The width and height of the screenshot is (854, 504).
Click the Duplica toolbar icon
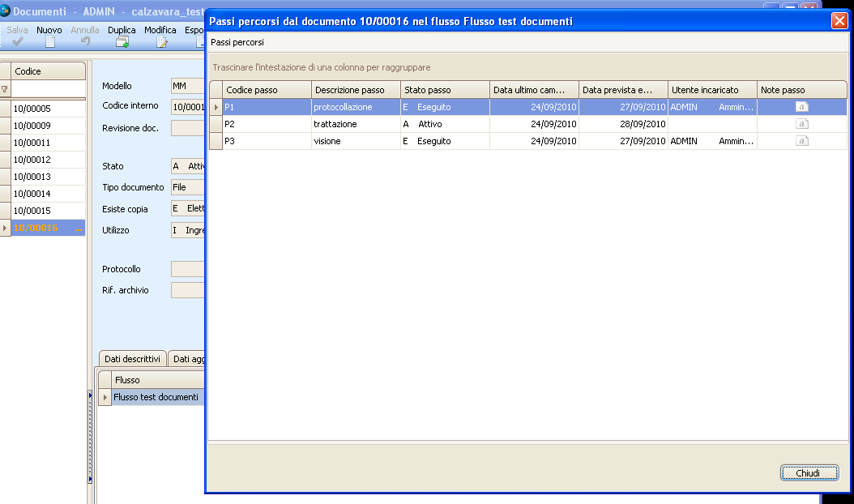point(122,41)
